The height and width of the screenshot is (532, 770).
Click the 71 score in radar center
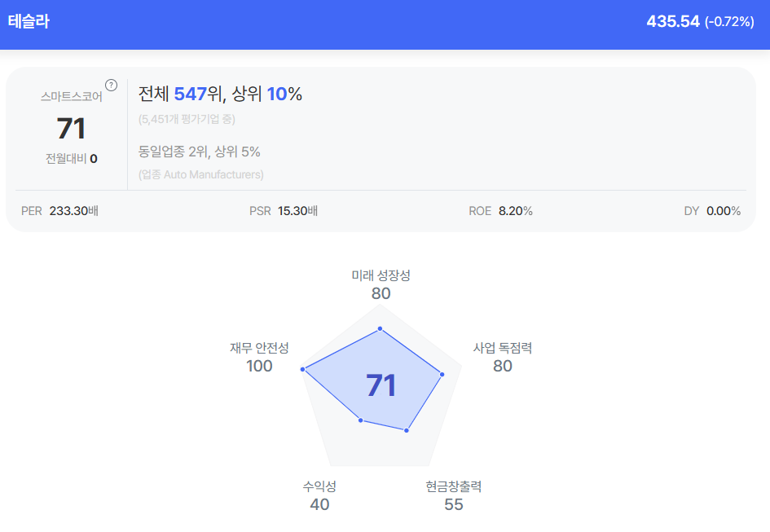tap(381, 385)
